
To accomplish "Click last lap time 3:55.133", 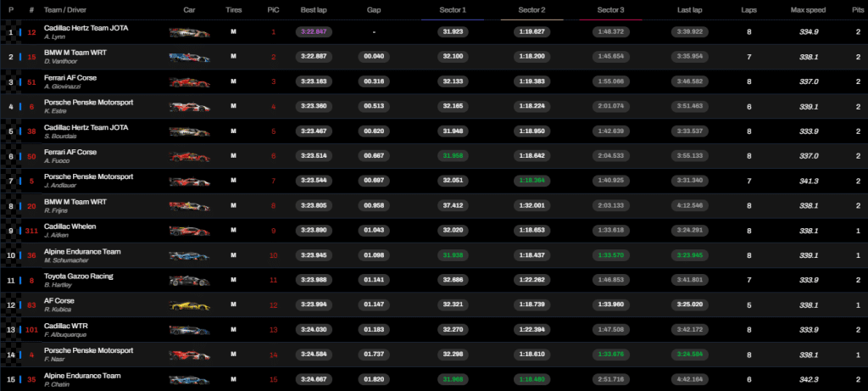I will pos(690,156).
